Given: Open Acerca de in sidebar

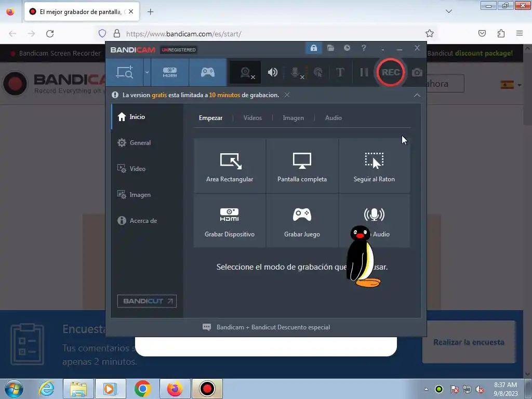Looking at the screenshot, I should click(147, 220).
